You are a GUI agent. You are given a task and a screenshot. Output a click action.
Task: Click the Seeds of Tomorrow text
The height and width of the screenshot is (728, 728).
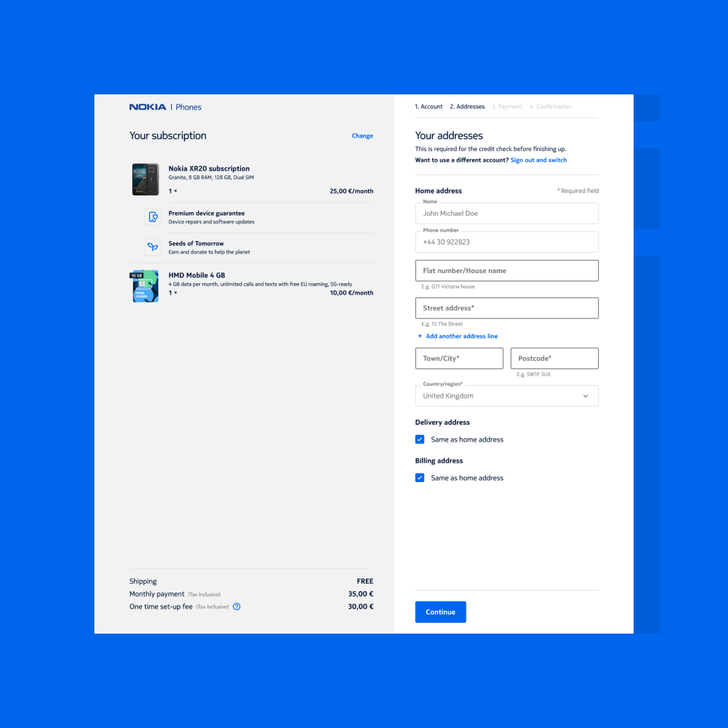tap(196, 243)
